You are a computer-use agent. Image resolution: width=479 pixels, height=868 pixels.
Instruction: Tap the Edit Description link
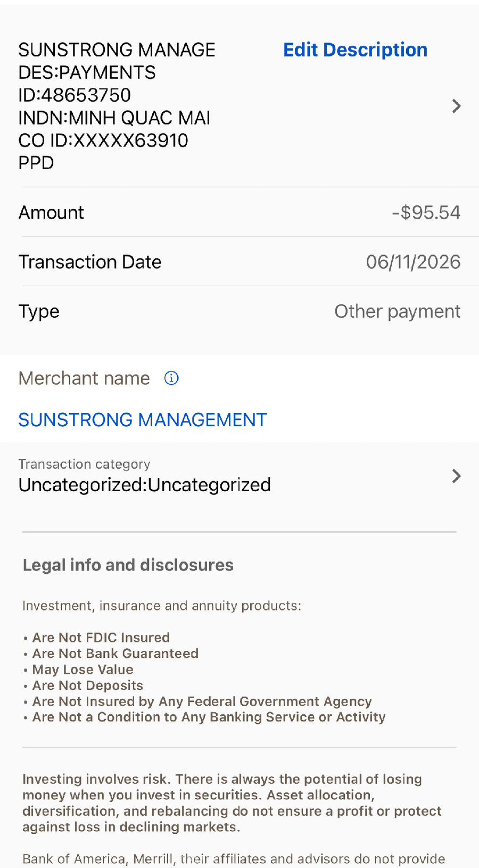click(355, 50)
